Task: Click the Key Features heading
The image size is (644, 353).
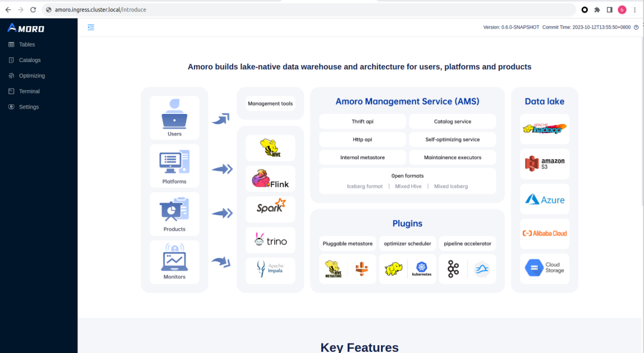Action: pyautogui.click(x=360, y=347)
